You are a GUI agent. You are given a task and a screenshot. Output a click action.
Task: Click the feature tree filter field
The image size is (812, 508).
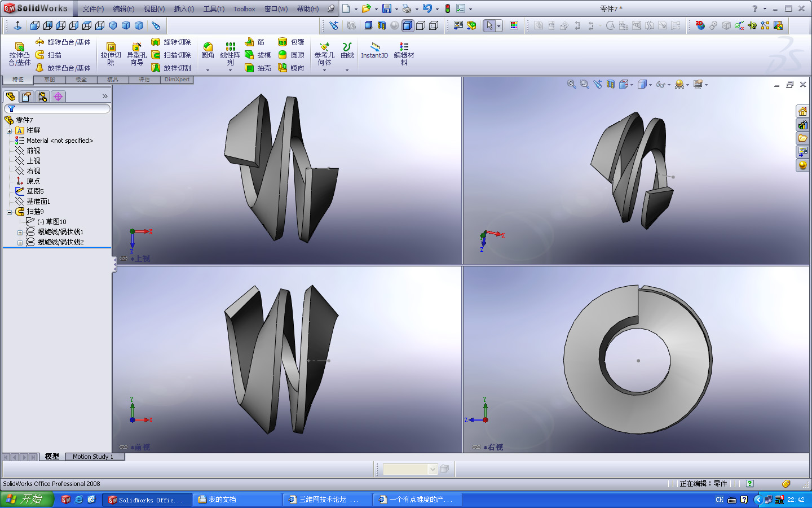(x=57, y=108)
